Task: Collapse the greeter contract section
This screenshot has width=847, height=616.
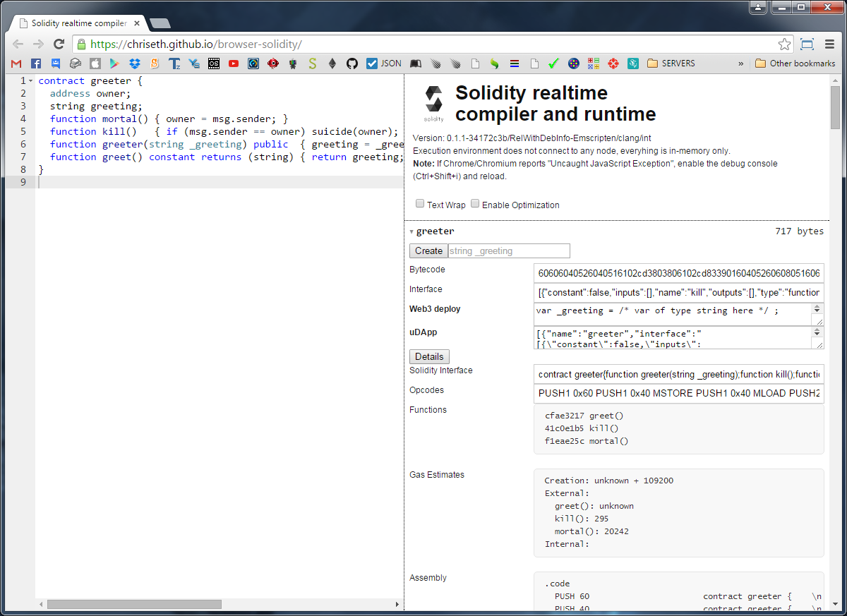Action: point(412,231)
